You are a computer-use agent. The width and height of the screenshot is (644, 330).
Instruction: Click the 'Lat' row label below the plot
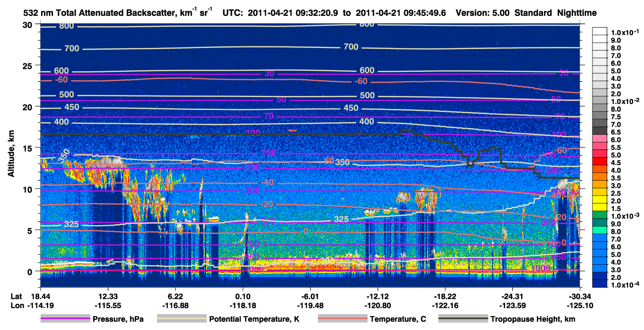(16, 296)
